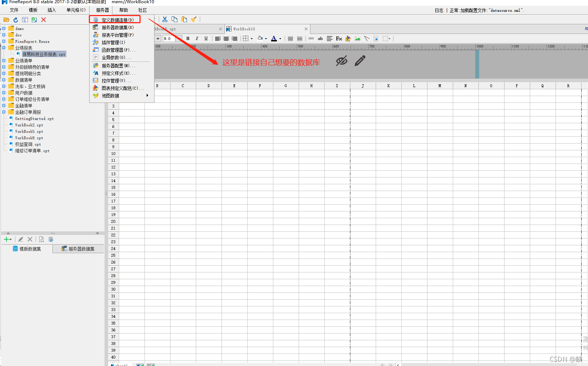Expand the demo folder

coord(4,29)
